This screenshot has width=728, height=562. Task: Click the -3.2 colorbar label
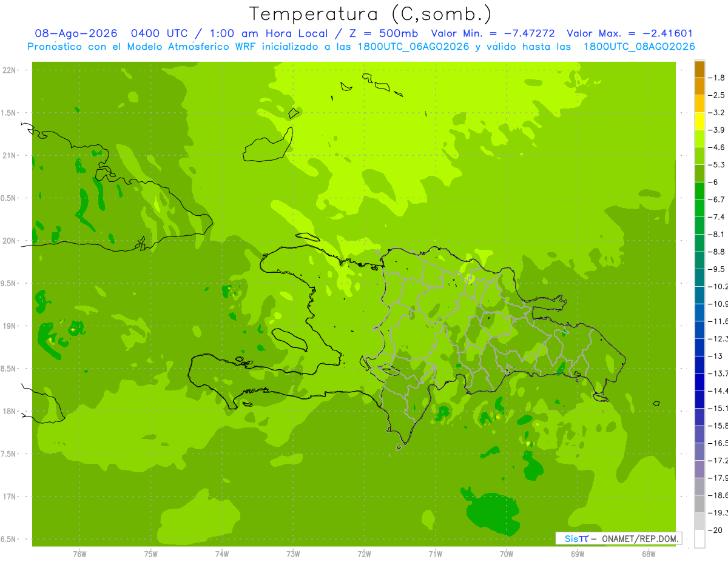pos(718,112)
